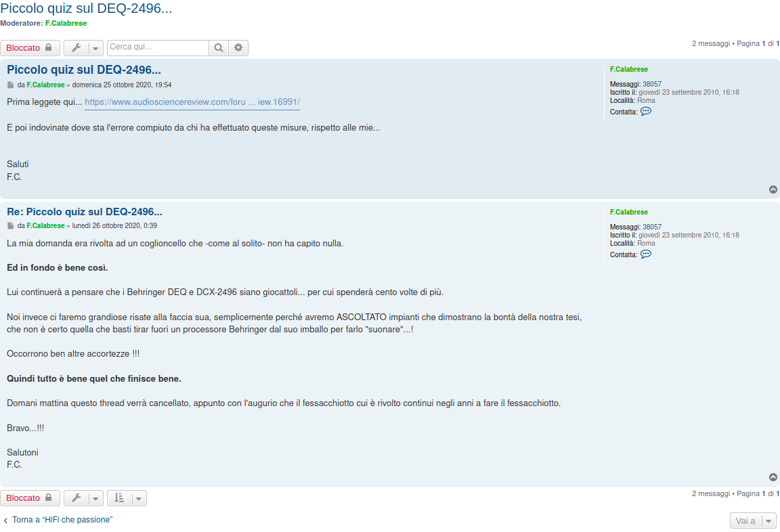Click the post icon beside 25 ottobre date

click(10, 85)
